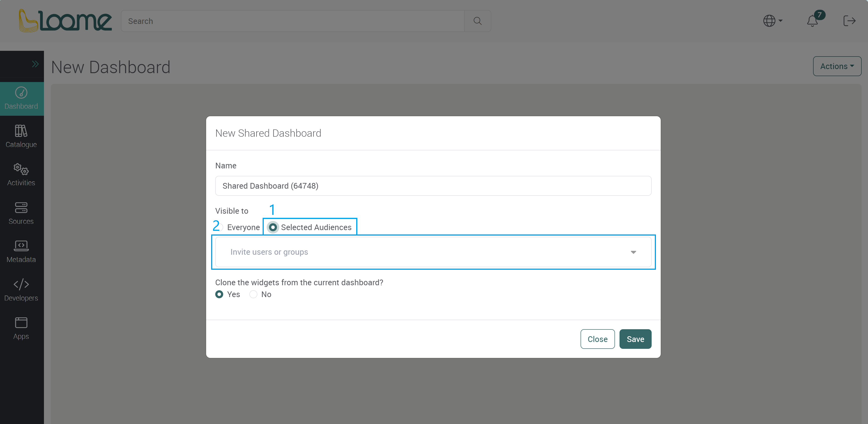Open the Developers sidebar item
The image size is (868, 424).
(21, 290)
